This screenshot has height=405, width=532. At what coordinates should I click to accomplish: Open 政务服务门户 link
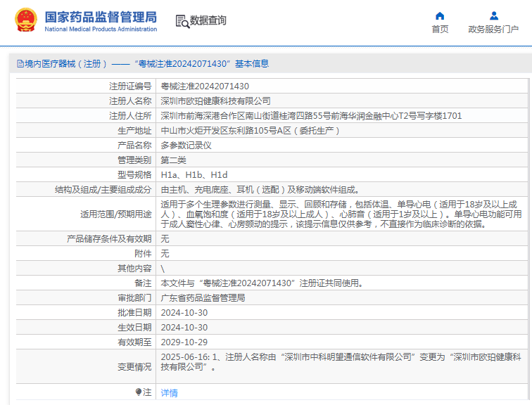(493, 29)
